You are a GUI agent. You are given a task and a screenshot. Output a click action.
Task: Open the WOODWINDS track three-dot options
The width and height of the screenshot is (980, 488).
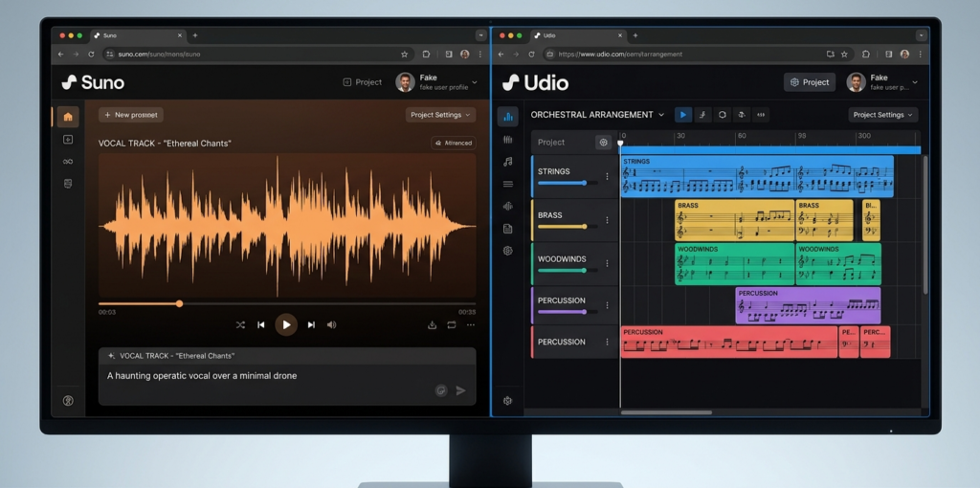[x=607, y=263]
